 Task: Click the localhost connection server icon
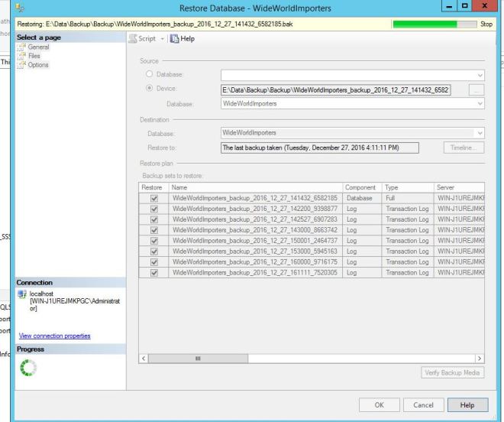pyautogui.click(x=22, y=294)
